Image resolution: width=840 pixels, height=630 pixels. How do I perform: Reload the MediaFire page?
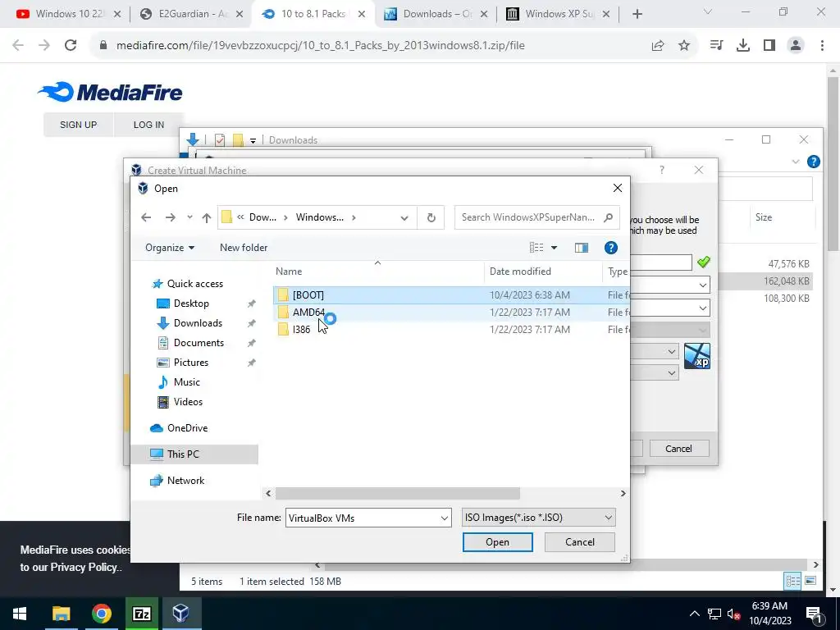point(71,46)
